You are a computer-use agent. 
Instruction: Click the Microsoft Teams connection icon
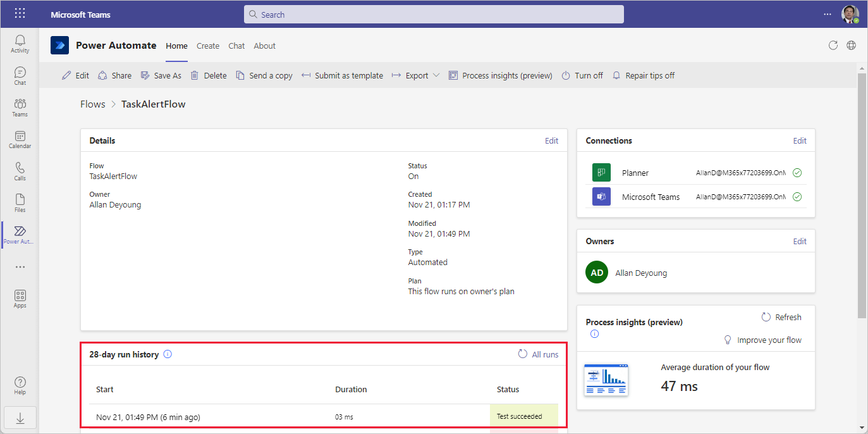click(x=601, y=196)
